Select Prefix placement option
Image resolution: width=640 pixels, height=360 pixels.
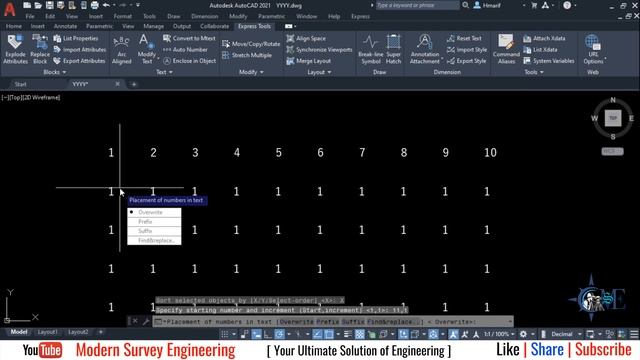[154, 222]
